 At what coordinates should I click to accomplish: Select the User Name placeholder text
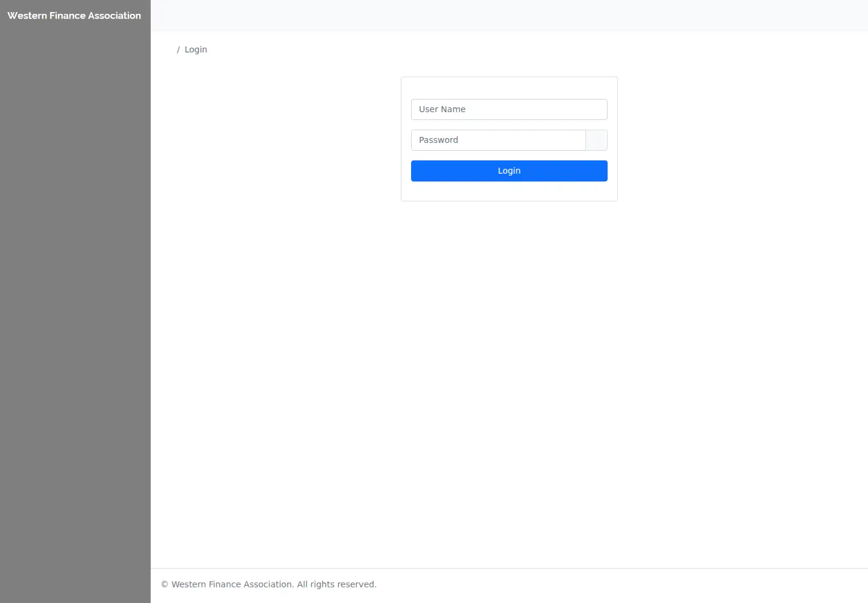pos(442,109)
